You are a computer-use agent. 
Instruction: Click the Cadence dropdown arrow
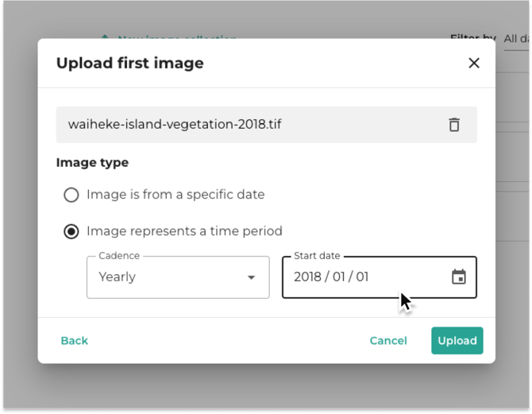[251, 277]
